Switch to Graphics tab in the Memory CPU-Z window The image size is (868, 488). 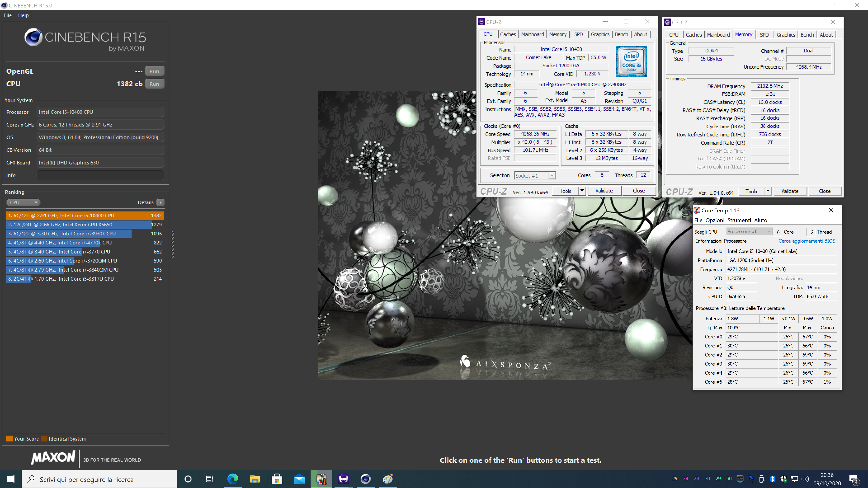click(786, 35)
